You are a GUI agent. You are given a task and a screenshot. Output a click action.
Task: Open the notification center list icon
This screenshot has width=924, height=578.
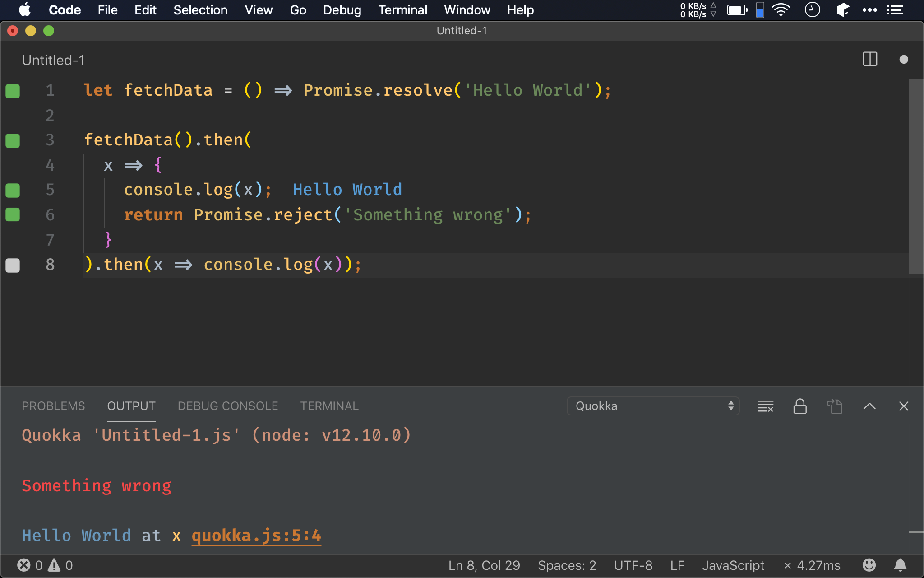(895, 9)
